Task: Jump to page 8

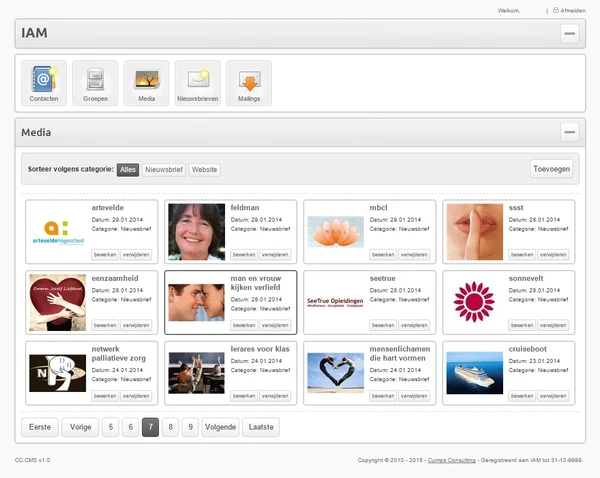Action: (x=170, y=427)
